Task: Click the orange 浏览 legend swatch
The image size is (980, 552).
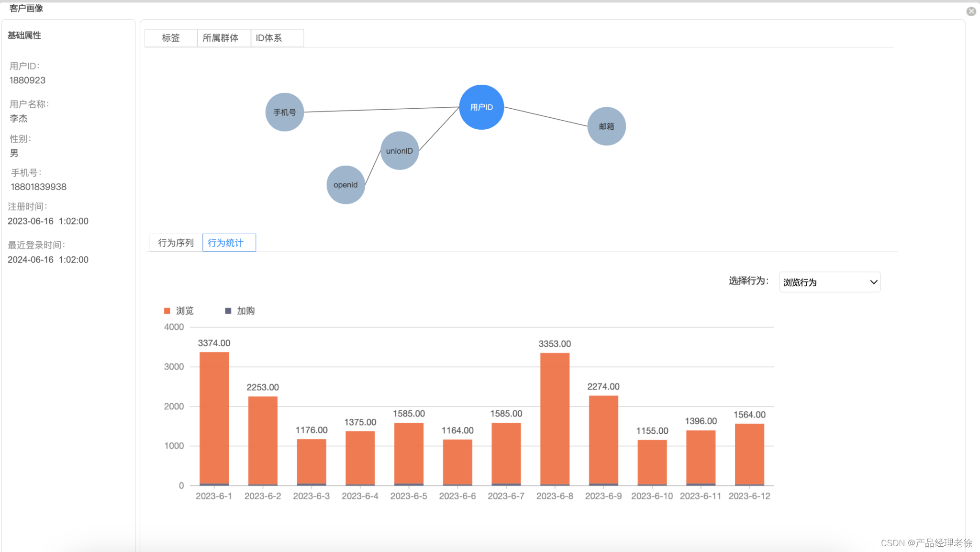Action: pyautogui.click(x=167, y=311)
